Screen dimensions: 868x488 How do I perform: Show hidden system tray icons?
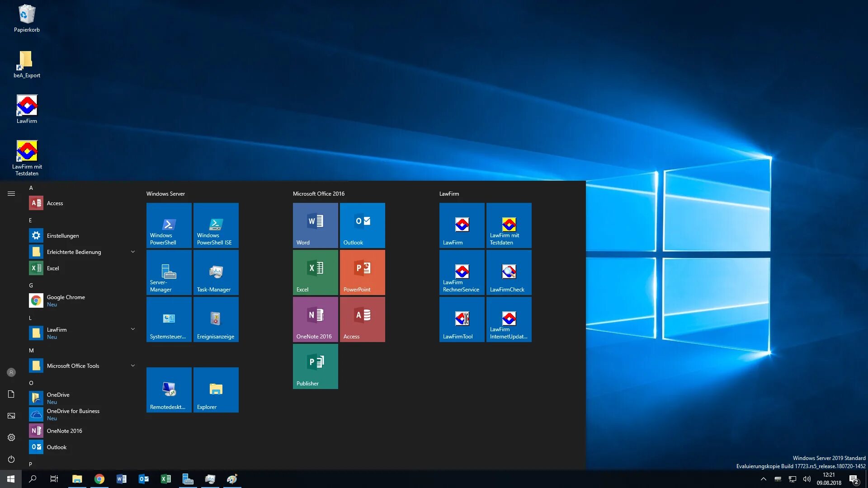763,479
